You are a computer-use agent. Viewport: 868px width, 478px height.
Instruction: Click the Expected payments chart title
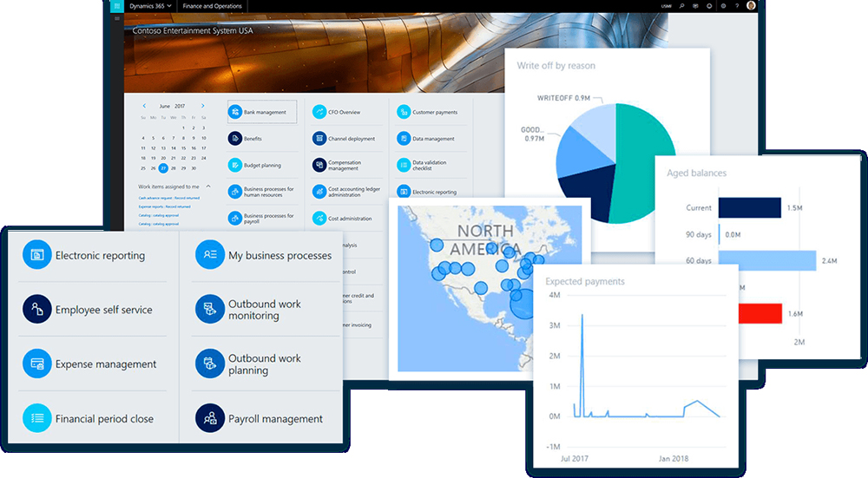click(x=584, y=281)
